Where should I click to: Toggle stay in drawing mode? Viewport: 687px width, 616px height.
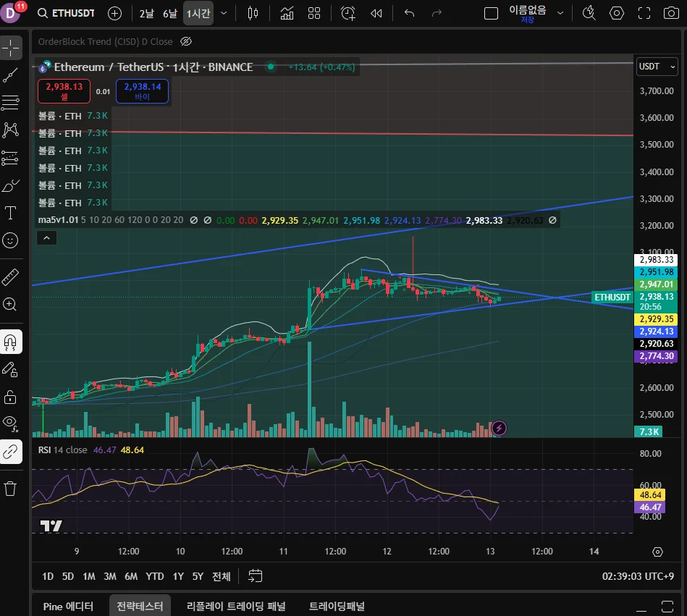coord(11,370)
